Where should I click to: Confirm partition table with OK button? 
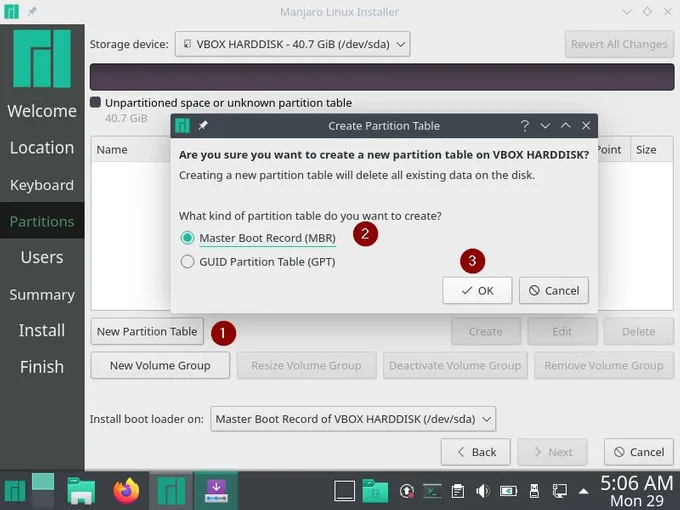[477, 290]
